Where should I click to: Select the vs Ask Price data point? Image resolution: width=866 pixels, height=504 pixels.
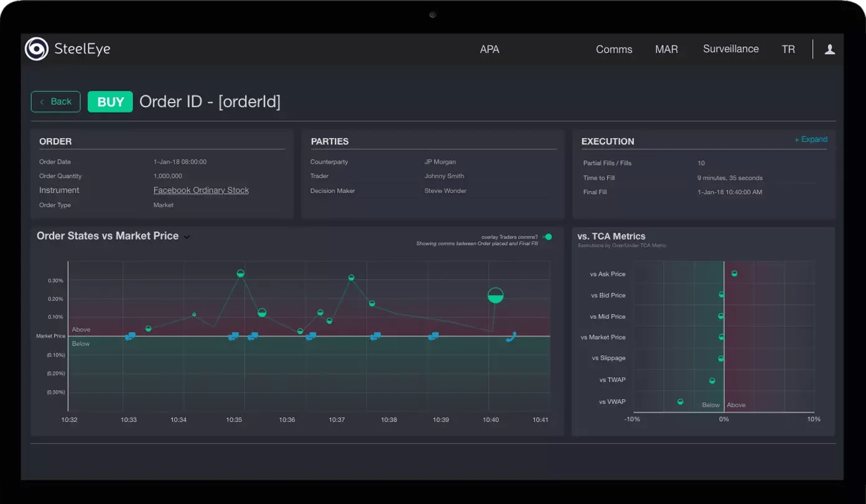(x=734, y=273)
